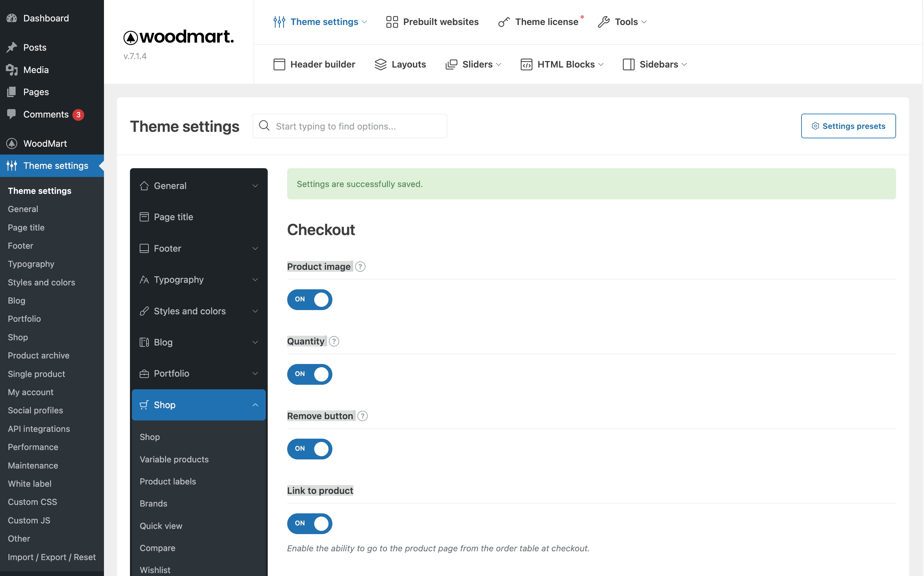Collapse the Shop section
The height and width of the screenshot is (576, 924).
199,405
